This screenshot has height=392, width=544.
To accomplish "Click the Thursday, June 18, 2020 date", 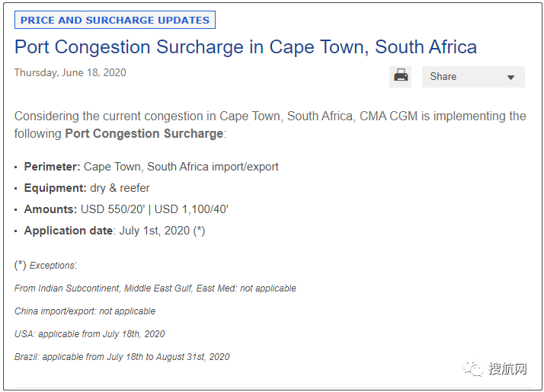I will (70, 73).
